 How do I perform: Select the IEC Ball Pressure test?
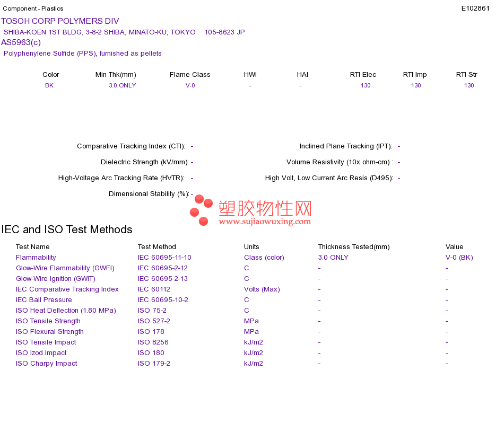pyautogui.click(x=44, y=300)
